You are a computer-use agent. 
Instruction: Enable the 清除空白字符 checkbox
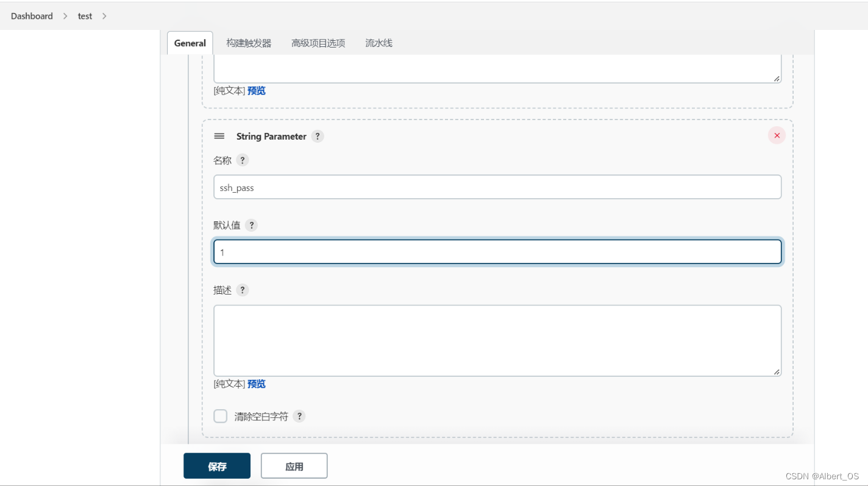tap(220, 416)
